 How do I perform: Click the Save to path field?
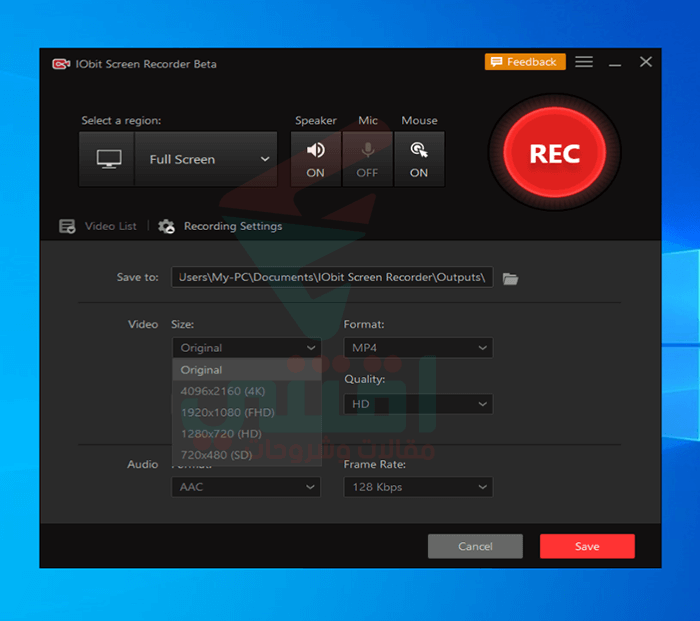click(x=332, y=277)
